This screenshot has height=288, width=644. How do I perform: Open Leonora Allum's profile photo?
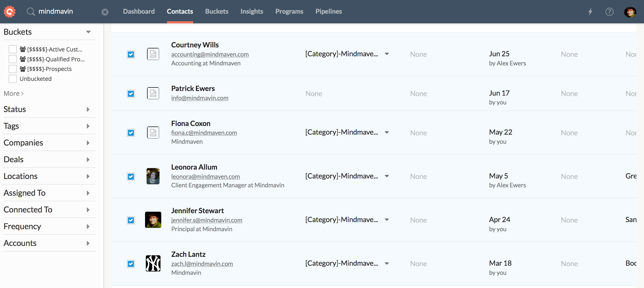(153, 176)
